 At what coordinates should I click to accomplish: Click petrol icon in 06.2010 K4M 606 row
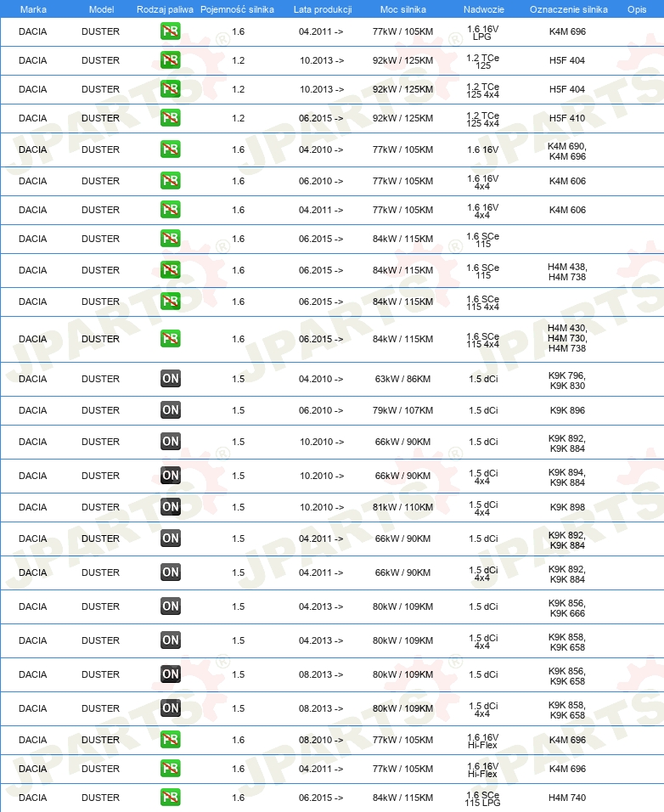tap(171, 181)
